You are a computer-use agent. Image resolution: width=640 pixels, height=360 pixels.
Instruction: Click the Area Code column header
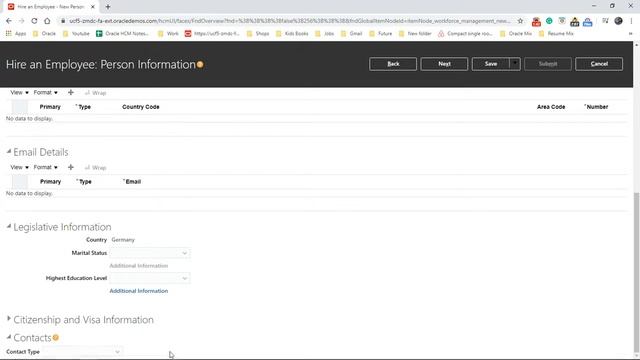(x=551, y=107)
